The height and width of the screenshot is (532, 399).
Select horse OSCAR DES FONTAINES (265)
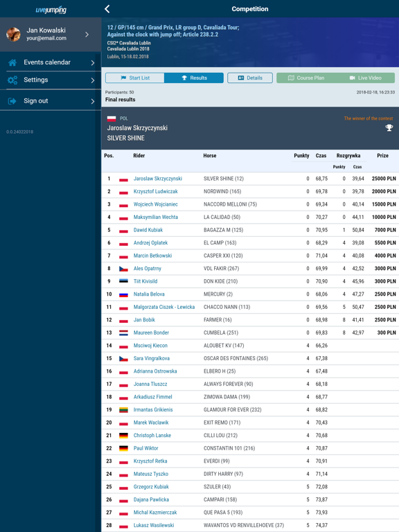pyautogui.click(x=236, y=358)
